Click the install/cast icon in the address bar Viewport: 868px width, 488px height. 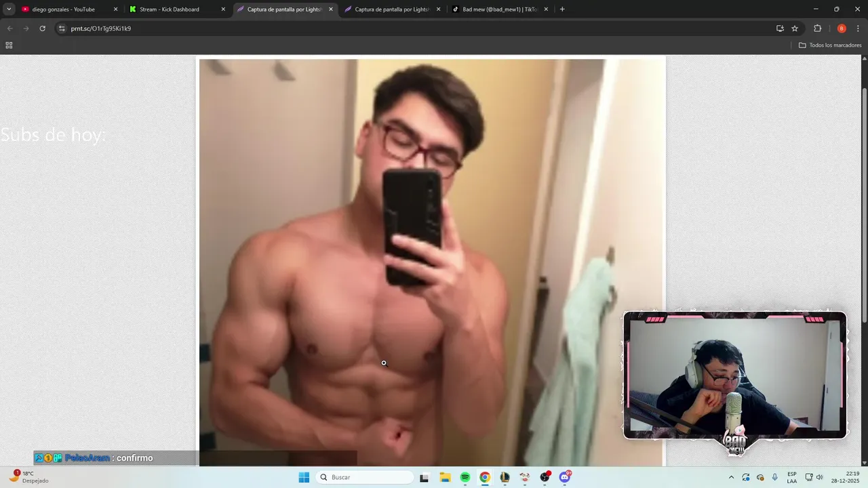point(780,28)
